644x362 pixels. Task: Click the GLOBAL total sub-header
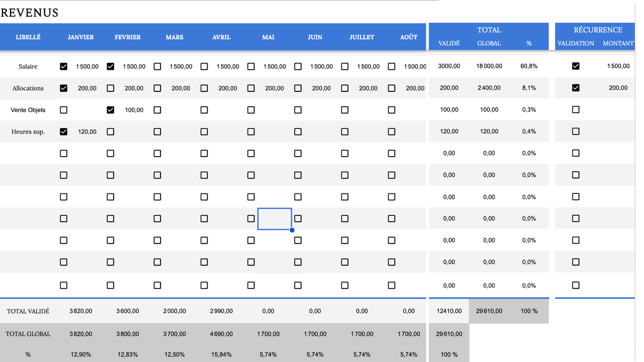[x=489, y=43]
